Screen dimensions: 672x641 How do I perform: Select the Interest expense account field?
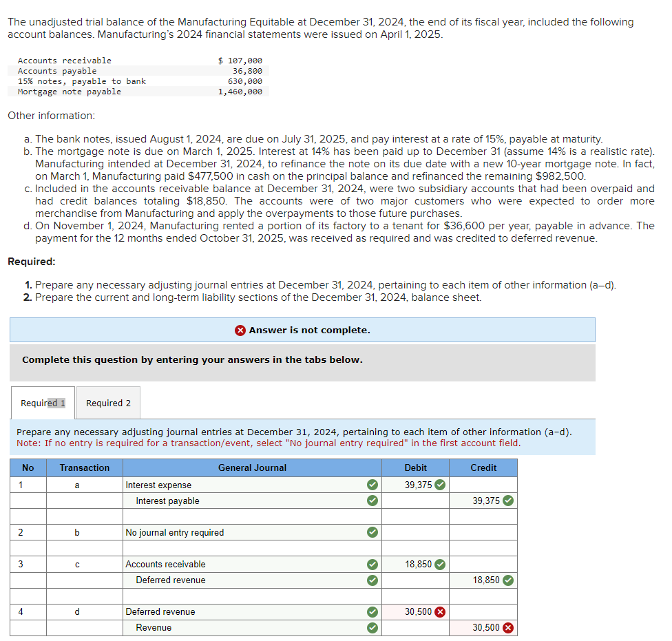252,485
